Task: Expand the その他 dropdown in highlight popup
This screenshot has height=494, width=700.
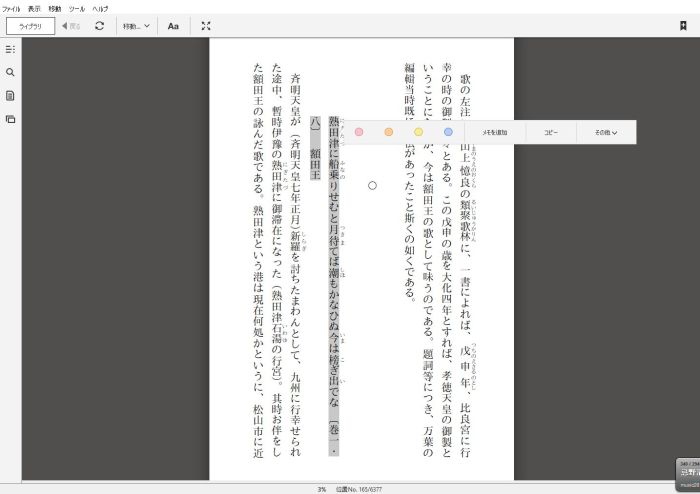Action: click(605, 132)
